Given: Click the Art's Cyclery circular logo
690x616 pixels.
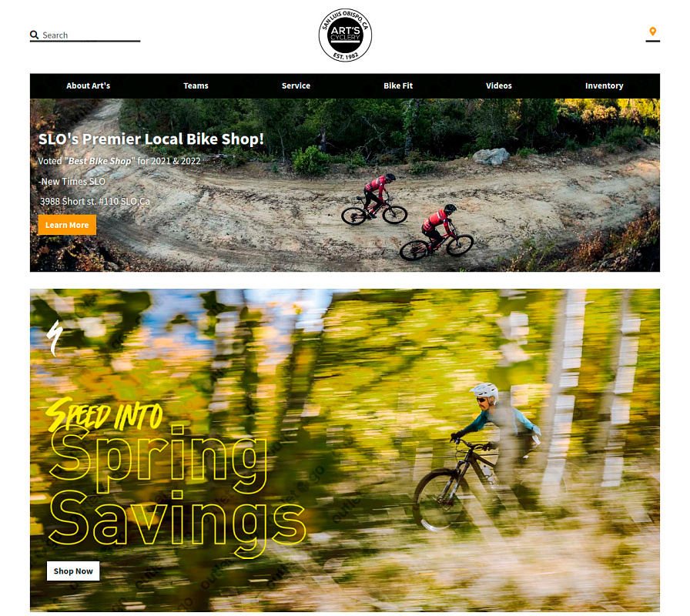Looking at the screenshot, I should pos(345,35).
